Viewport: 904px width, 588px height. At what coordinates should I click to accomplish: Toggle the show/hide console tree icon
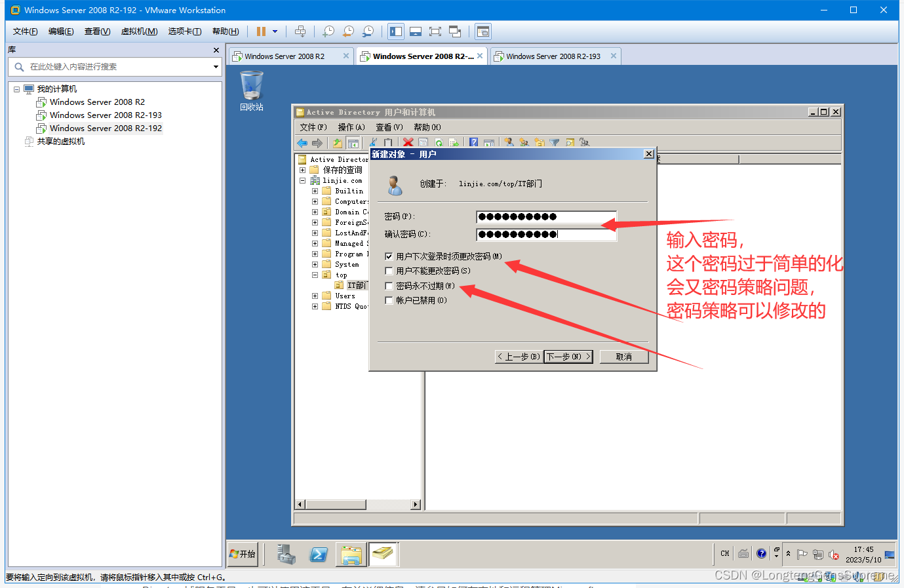click(x=353, y=143)
